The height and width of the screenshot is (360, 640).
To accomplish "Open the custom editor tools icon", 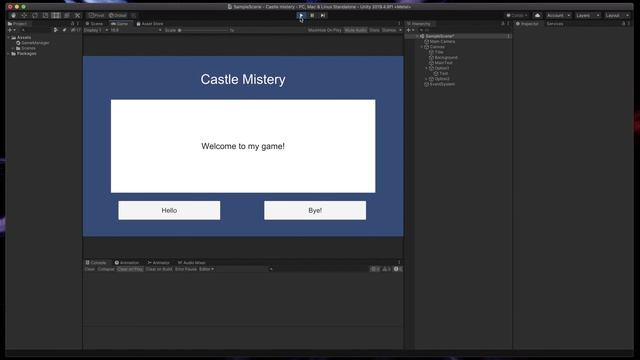I will pos(77,16).
